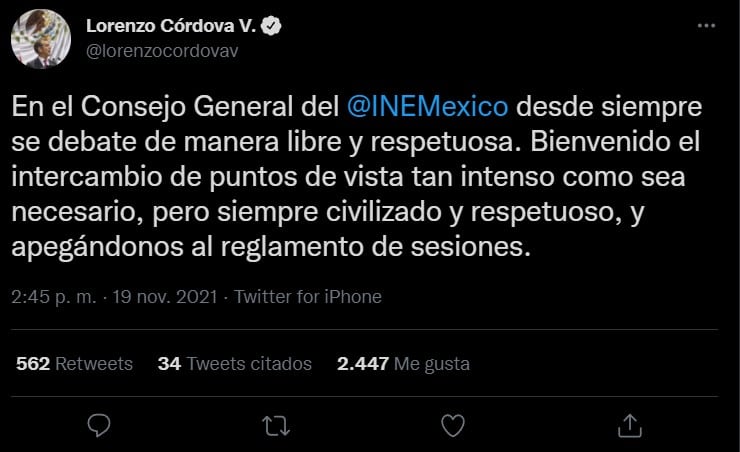Click the display name Lorenzo Córdova V.
The width and height of the screenshot is (740, 452).
tap(172, 24)
